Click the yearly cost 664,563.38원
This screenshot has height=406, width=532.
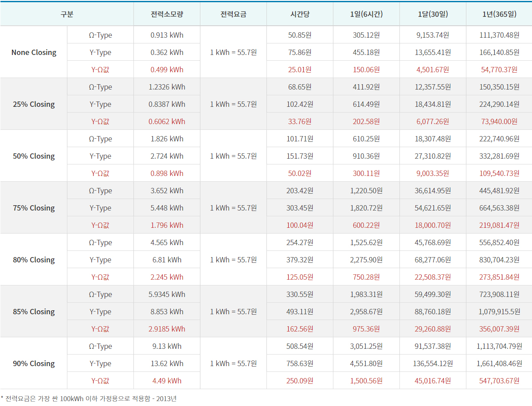(x=499, y=208)
